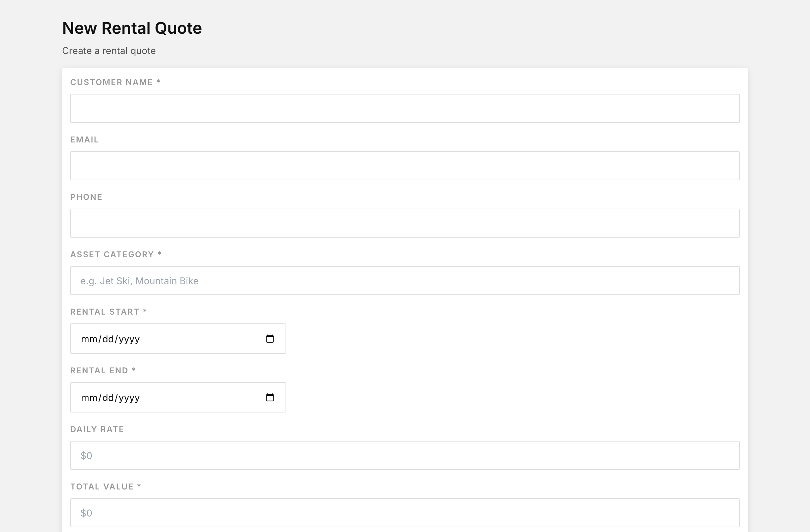
Task: Click the Phone label text
Action: point(86,197)
